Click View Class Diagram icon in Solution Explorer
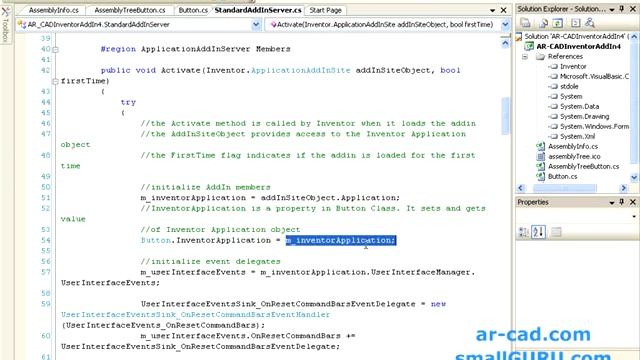Image resolution: width=640 pixels, height=360 pixels. (x=589, y=23)
